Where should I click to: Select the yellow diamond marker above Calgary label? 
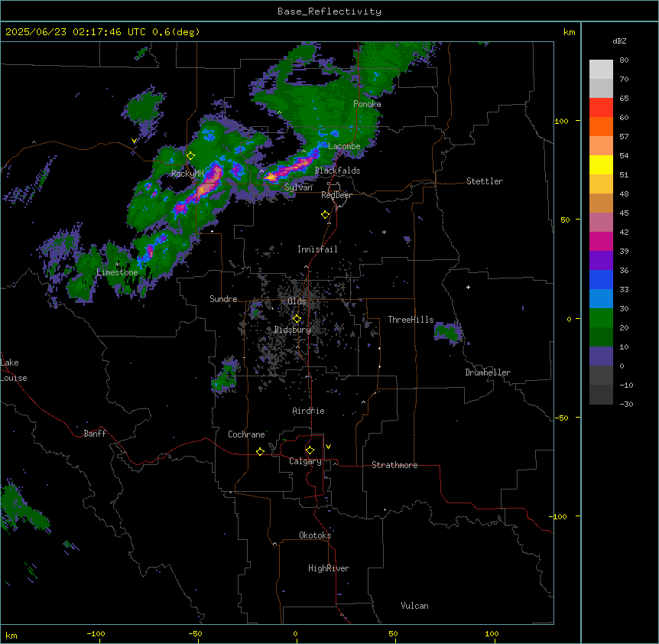(x=310, y=450)
